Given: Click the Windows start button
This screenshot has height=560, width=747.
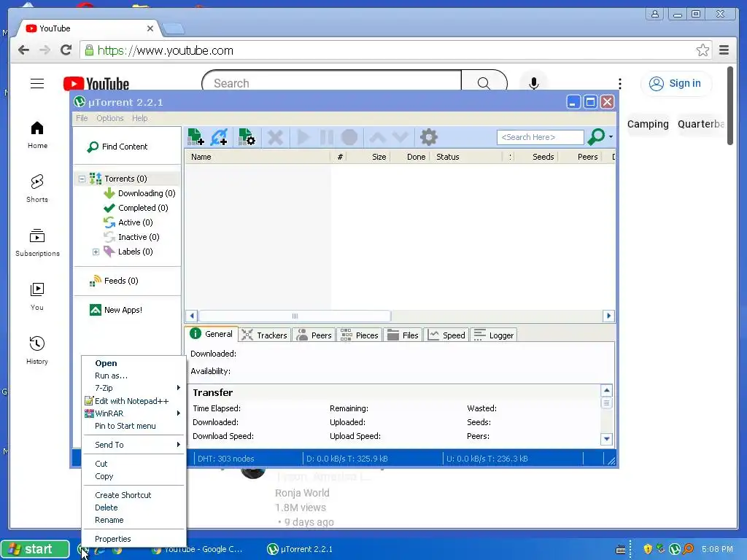Looking at the screenshot, I should (x=35, y=549).
